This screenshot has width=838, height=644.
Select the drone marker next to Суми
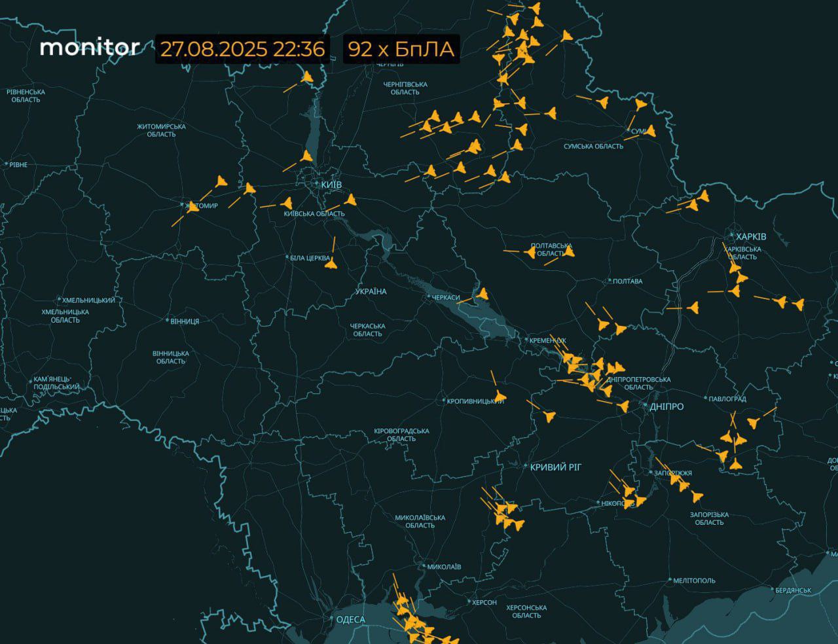(650, 130)
